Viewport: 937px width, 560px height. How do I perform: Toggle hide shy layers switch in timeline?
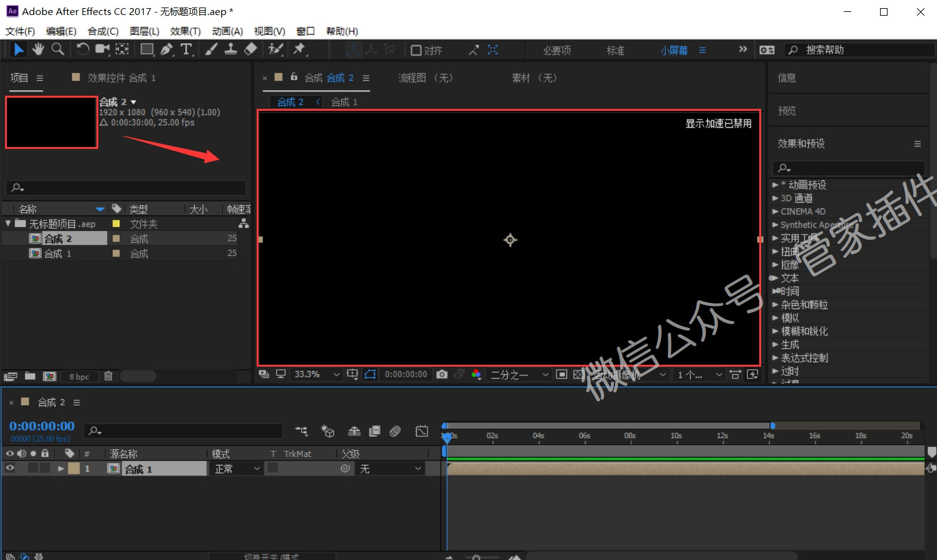coord(354,431)
